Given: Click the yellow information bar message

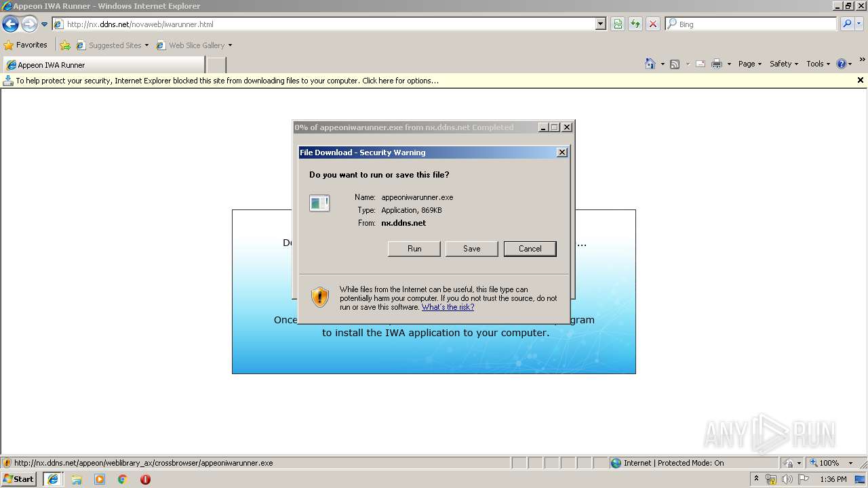Looking at the screenshot, I should coord(227,81).
